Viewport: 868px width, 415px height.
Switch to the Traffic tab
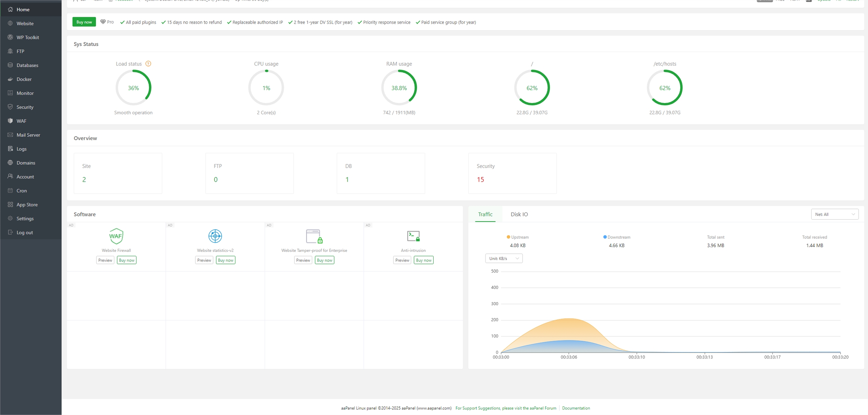[485, 214]
